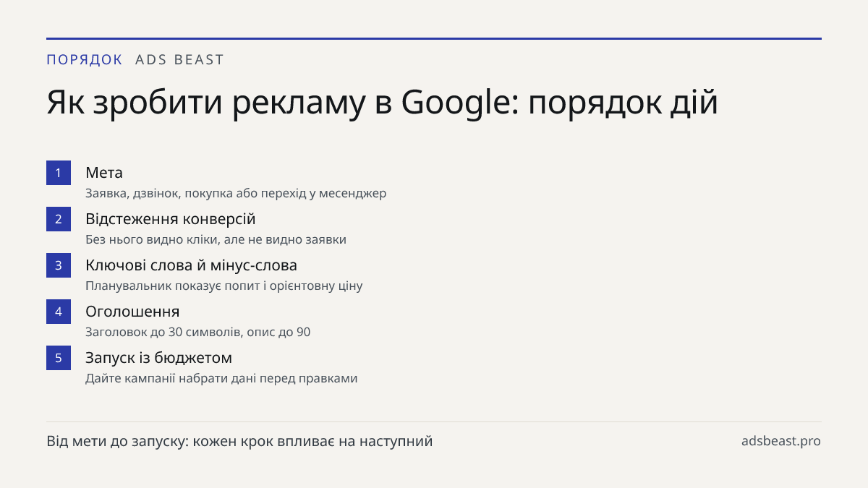Click the 'ПОРЯДОК' label at top
This screenshot has width=868, height=488.
pos(85,60)
